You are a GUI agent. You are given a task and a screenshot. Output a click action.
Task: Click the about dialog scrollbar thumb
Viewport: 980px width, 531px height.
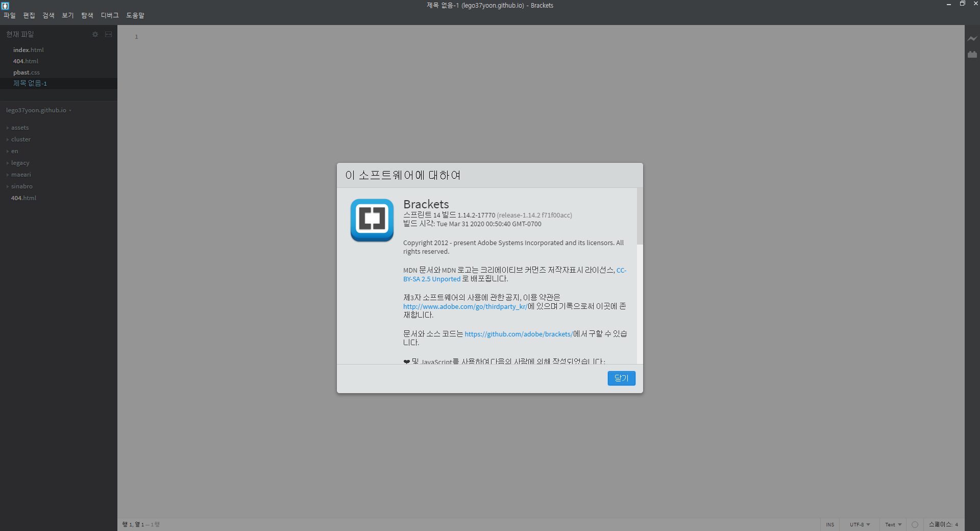[x=640, y=216]
